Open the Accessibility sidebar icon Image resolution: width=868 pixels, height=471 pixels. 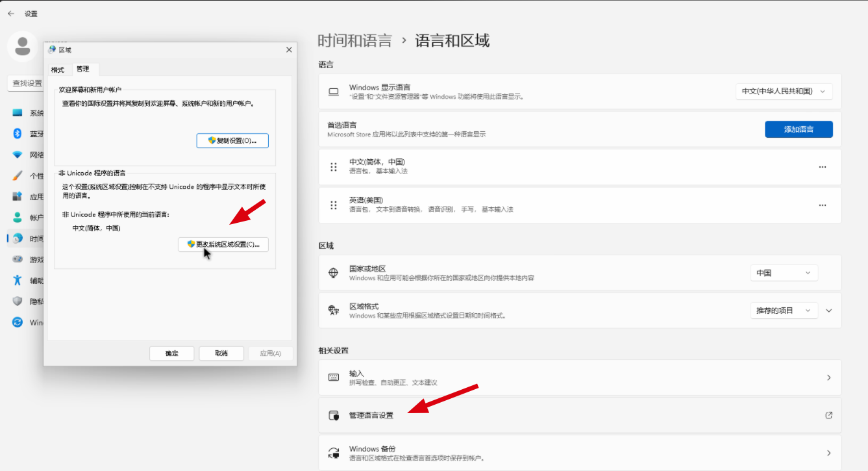click(18, 280)
